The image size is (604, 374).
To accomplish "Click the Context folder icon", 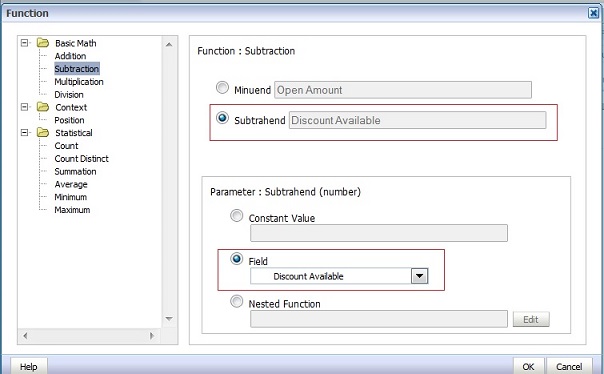I will (x=43, y=107).
